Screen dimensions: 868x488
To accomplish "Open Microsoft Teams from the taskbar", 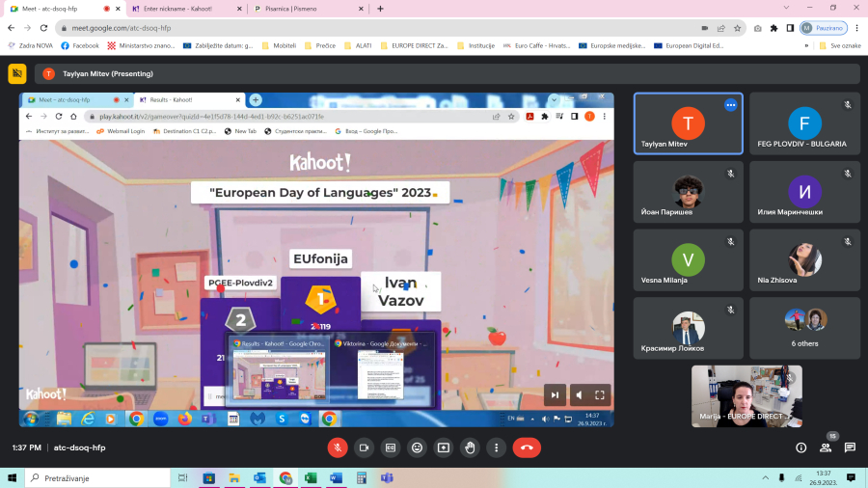I will [387, 478].
